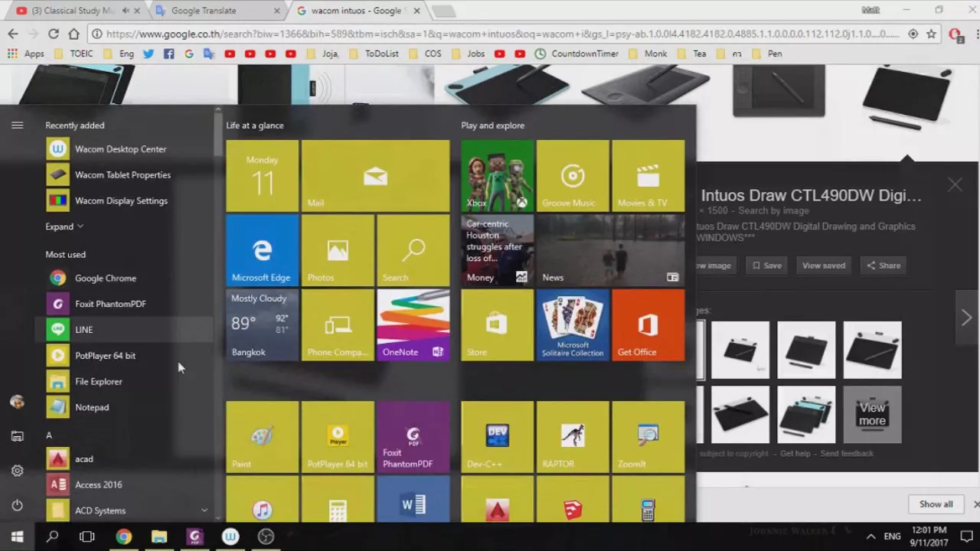Image resolution: width=980 pixels, height=551 pixels.
Task: Open the Search tile
Action: [413, 249]
